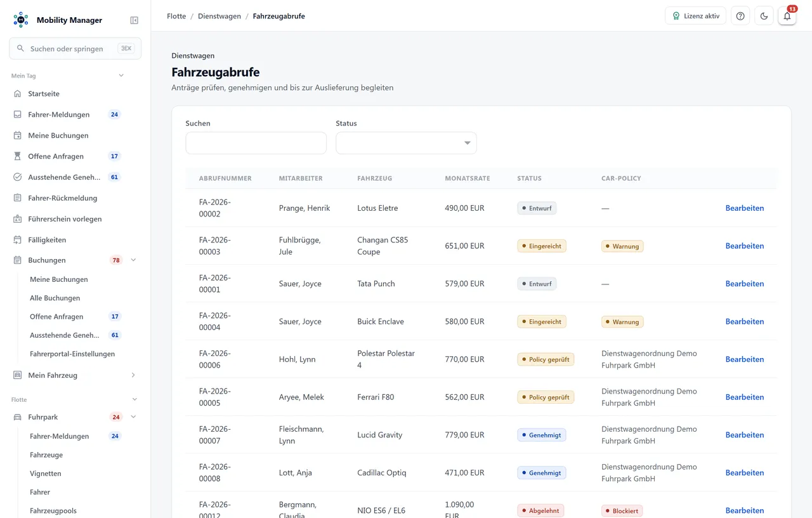Click the Genehmigt status for Lucid Gravity
Image resolution: width=812 pixels, height=518 pixels.
pyautogui.click(x=542, y=435)
